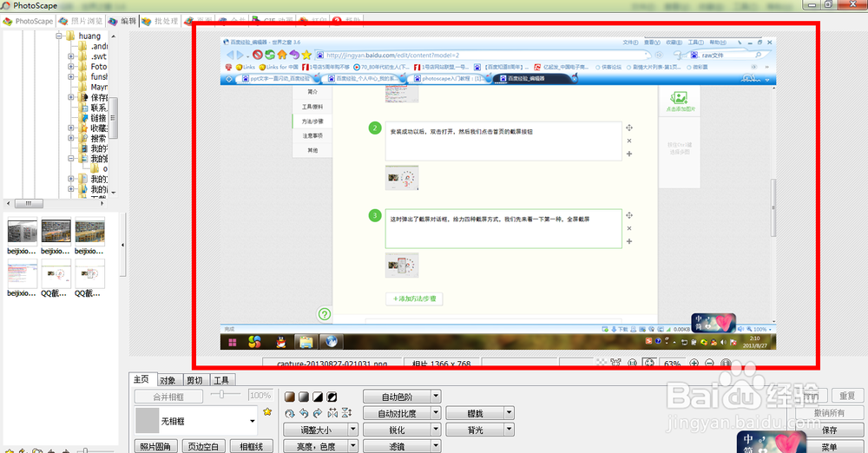Expand the 收藏 folder node
Screen dimensions: 868x453
71,128
